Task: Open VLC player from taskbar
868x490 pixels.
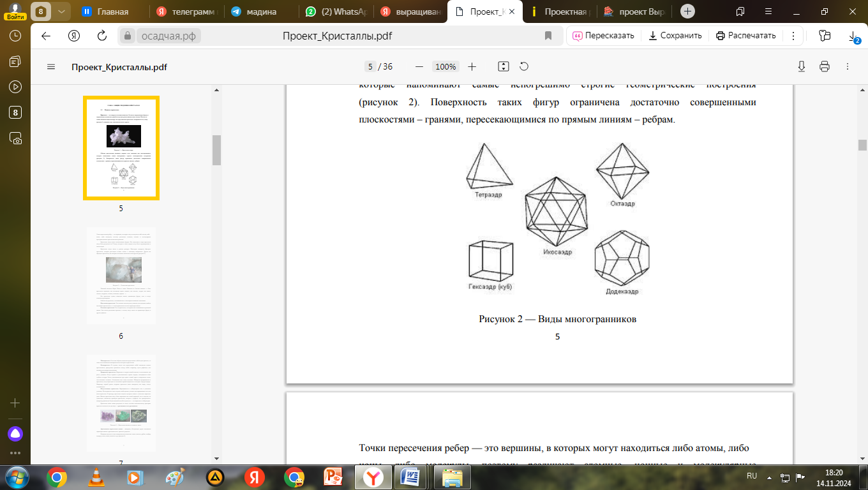Action: [96, 477]
